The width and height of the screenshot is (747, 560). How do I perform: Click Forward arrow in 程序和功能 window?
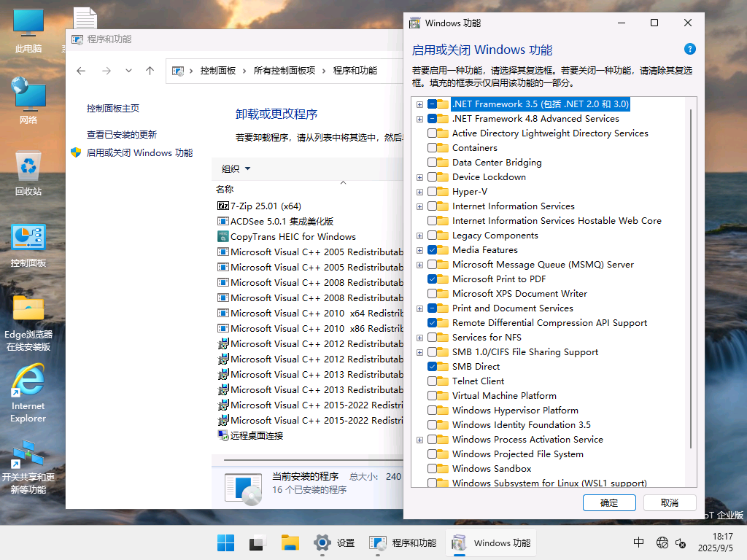(106, 71)
